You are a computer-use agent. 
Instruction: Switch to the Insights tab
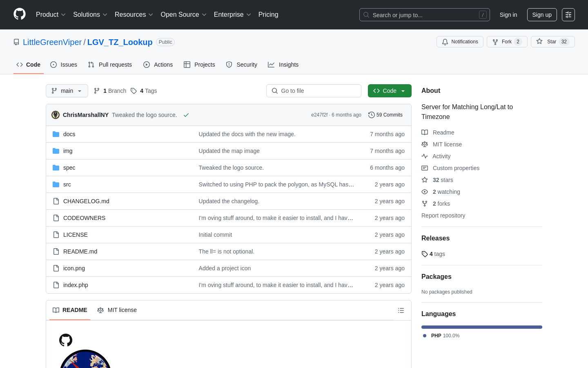pyautogui.click(x=283, y=65)
